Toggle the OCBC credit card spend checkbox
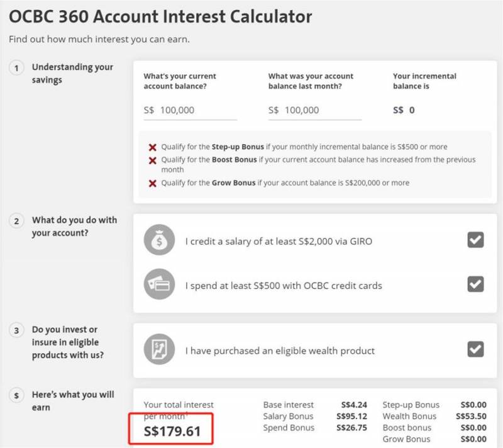This screenshot has height=448, width=503. (475, 285)
